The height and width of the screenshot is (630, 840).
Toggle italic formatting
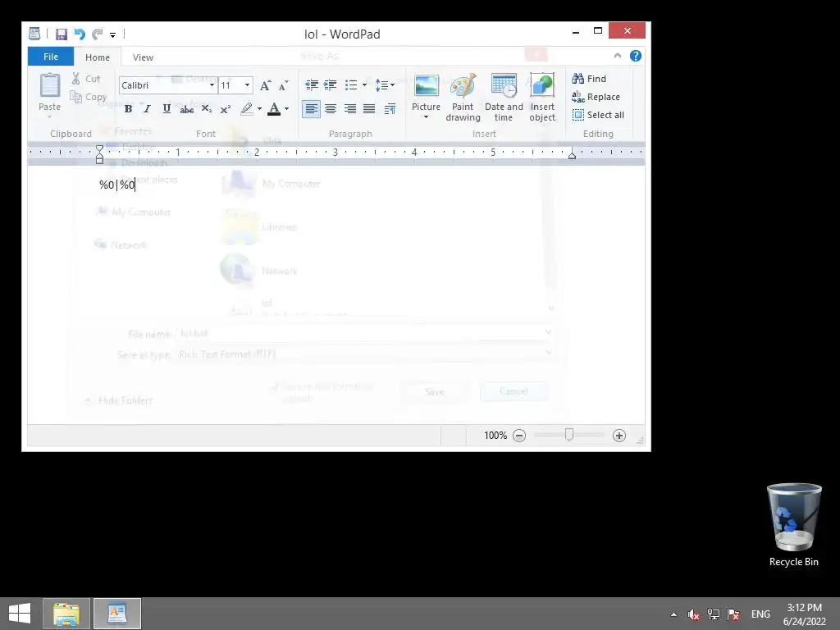[147, 109]
